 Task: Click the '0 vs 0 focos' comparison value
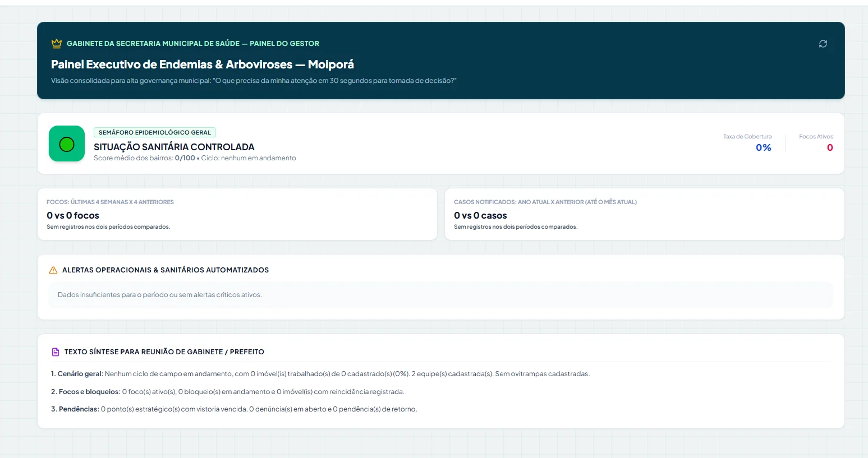tap(73, 215)
